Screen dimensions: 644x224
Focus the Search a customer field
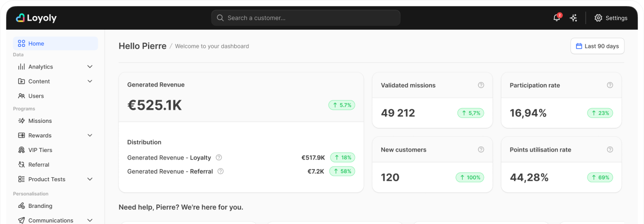(x=306, y=18)
